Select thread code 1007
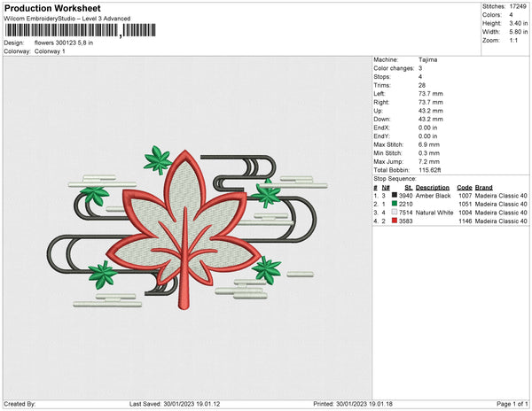The width and height of the screenshot is (532, 411). click(465, 196)
